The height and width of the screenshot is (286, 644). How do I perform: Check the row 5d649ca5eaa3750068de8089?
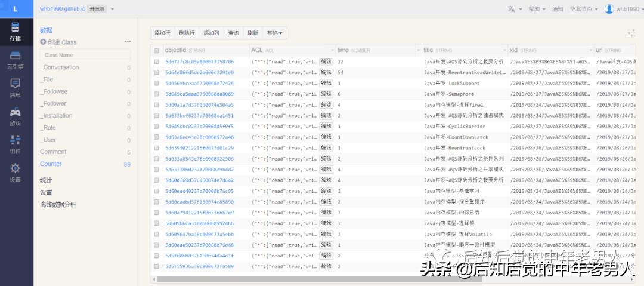(x=156, y=94)
